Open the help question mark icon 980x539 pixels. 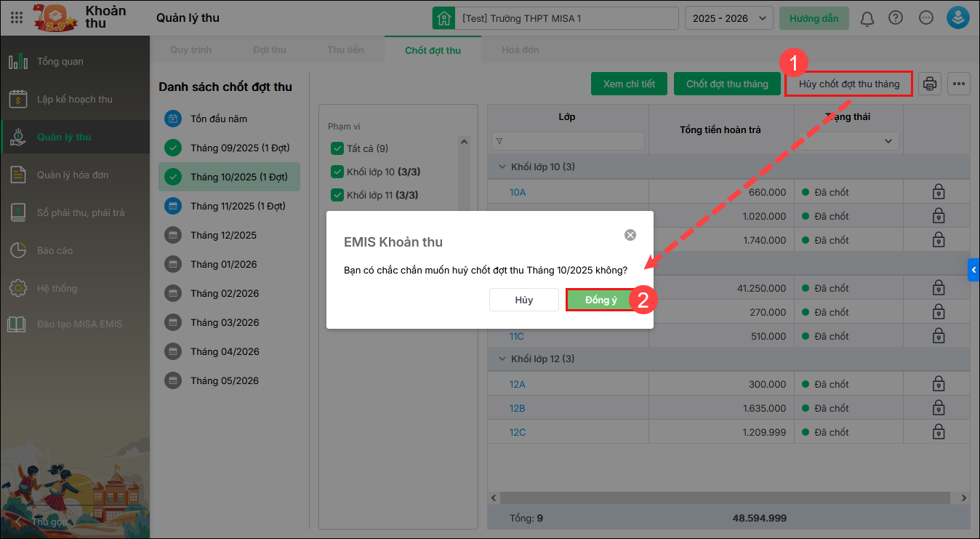pyautogui.click(x=896, y=18)
